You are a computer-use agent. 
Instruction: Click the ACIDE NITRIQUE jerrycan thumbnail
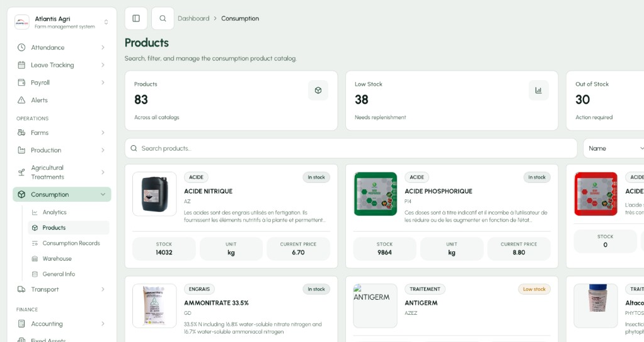point(154,194)
